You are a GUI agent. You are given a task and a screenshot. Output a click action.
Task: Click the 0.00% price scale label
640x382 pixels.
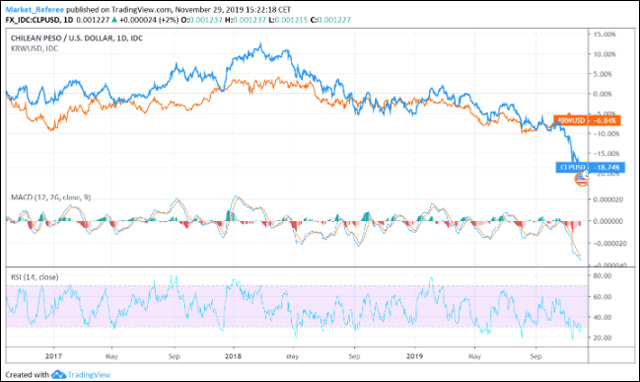602,94
